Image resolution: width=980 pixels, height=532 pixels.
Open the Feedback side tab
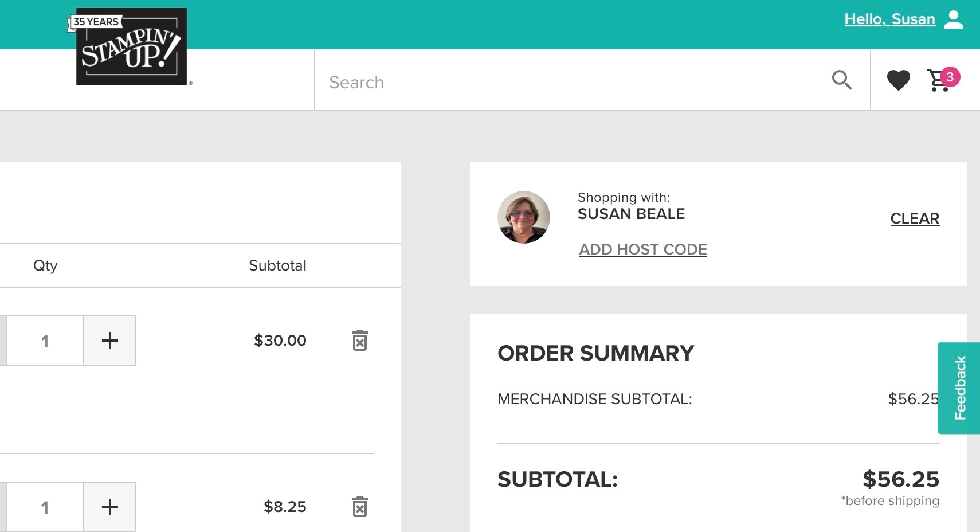(x=960, y=388)
